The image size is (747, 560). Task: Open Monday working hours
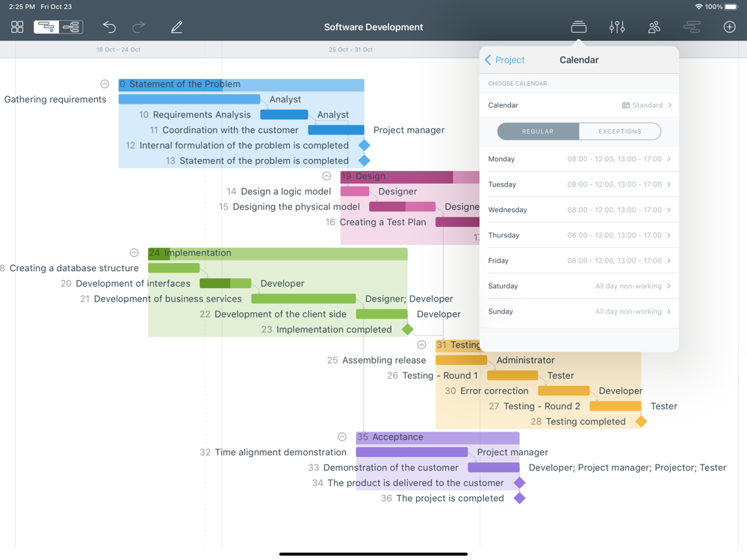point(579,159)
